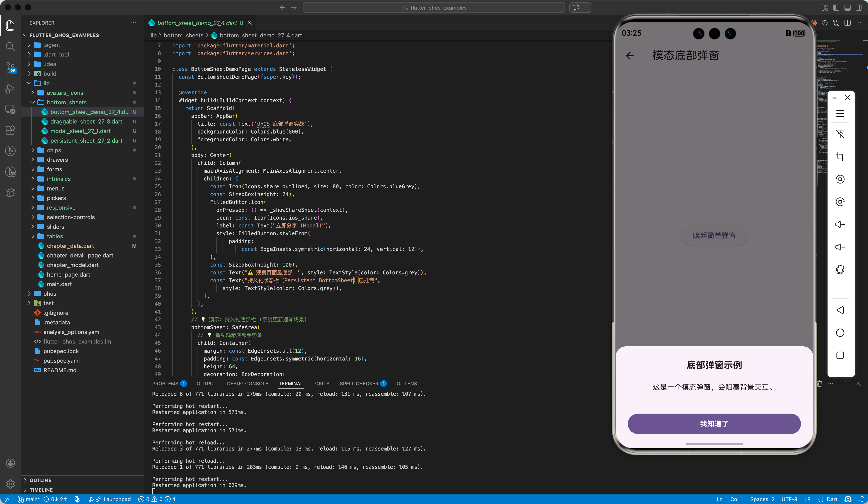Open the Extensions view
The image size is (868, 504).
(x=10, y=130)
